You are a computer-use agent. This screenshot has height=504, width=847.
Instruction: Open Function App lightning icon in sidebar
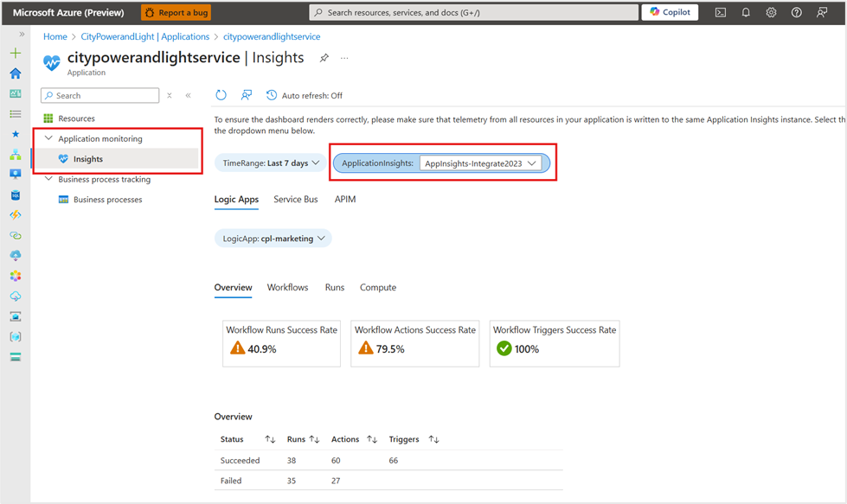tap(16, 214)
